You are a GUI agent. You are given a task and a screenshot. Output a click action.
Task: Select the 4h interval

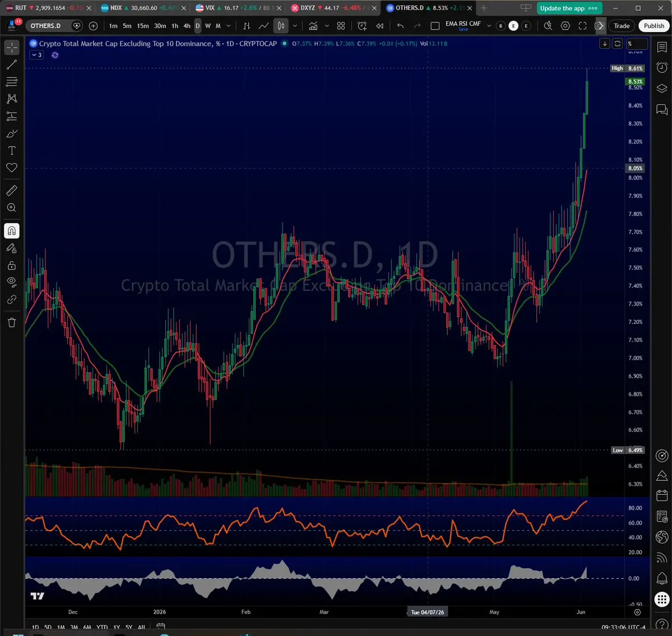click(x=187, y=26)
